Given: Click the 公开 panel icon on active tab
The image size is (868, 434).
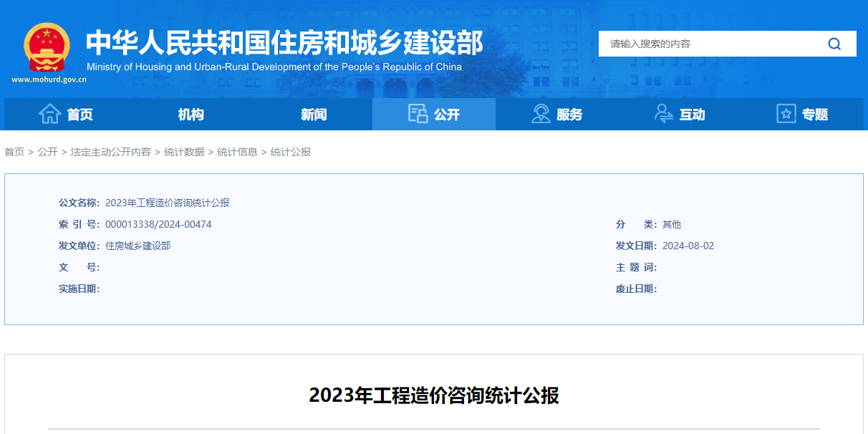Looking at the screenshot, I should [417, 114].
